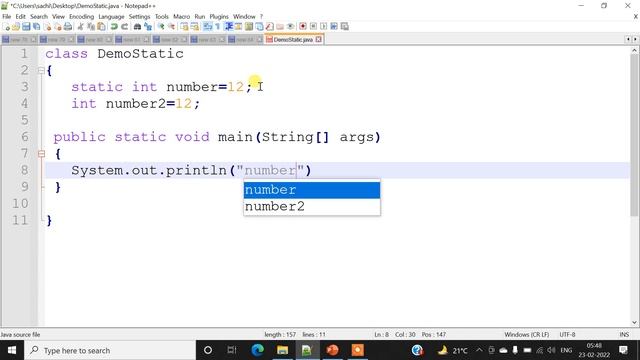Click the Zoom Out toolbar icon
Screen dimensions: 640x360
tap(171, 27)
